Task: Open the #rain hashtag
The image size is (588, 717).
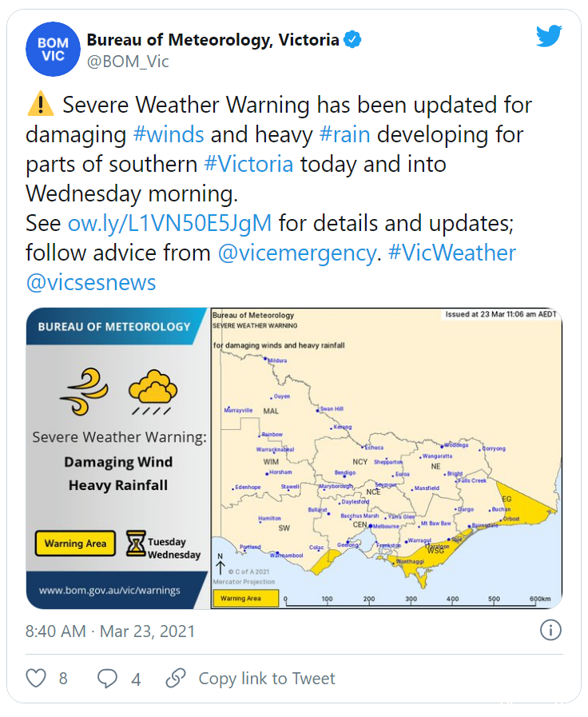Action: [x=345, y=134]
